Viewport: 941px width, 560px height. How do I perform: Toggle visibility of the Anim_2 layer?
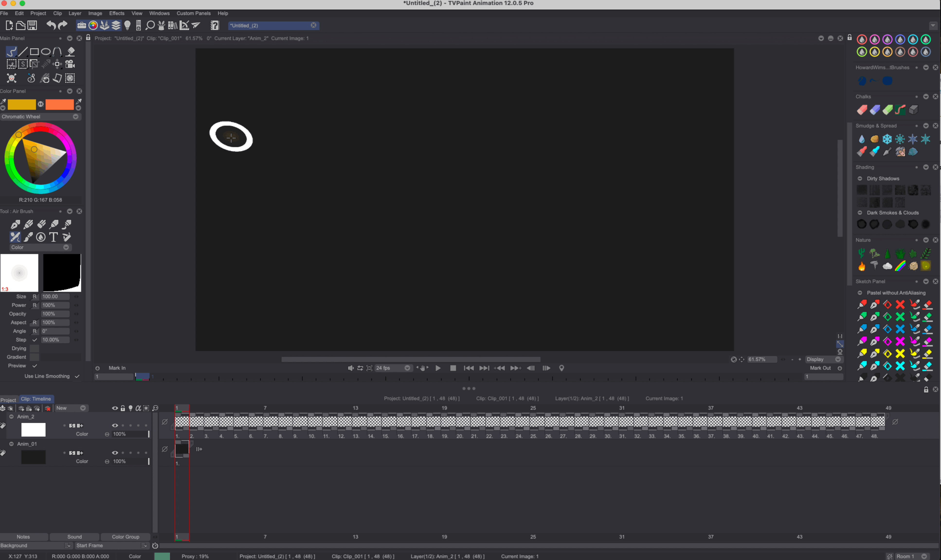(x=115, y=425)
